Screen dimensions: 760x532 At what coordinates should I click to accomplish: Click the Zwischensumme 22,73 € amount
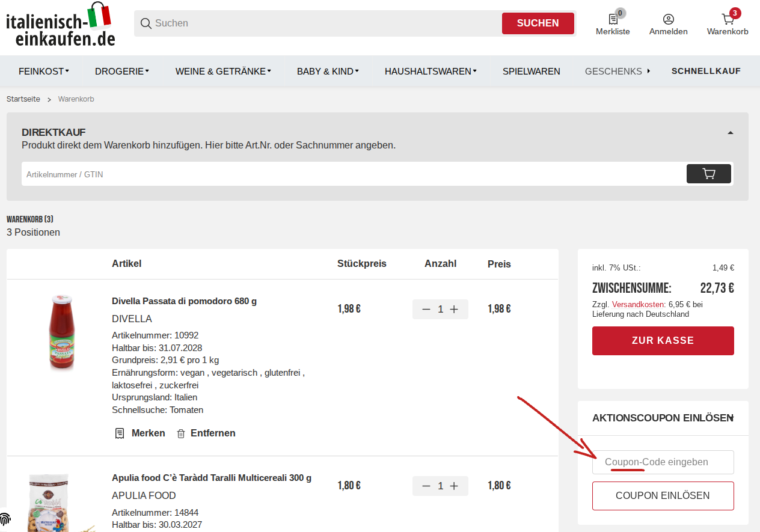[717, 288]
